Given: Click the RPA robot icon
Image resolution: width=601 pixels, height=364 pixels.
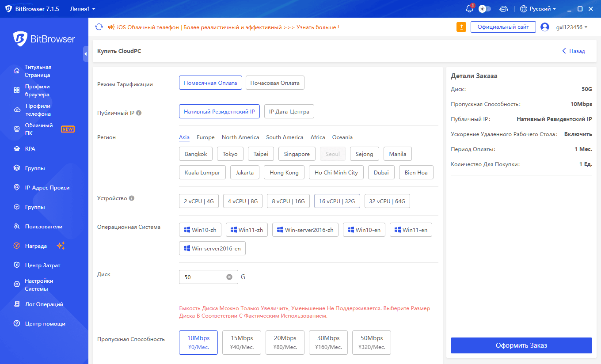Looking at the screenshot, I should 17,149.
